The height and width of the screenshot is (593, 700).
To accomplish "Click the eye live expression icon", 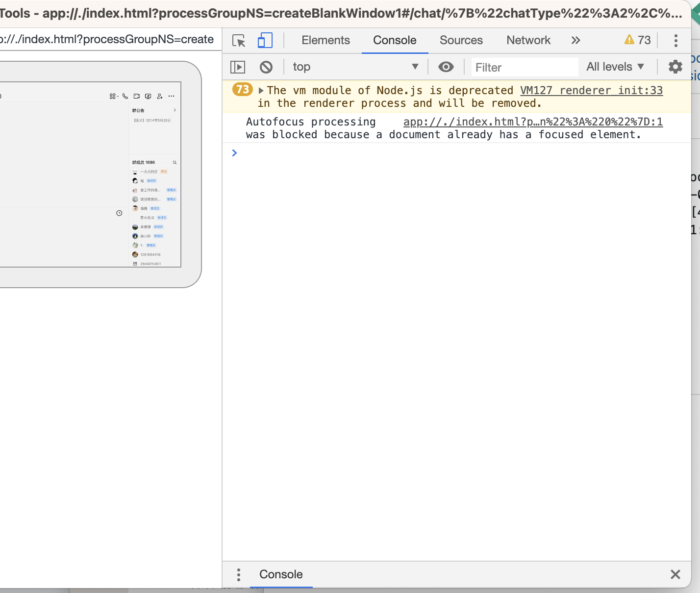I will (x=446, y=67).
